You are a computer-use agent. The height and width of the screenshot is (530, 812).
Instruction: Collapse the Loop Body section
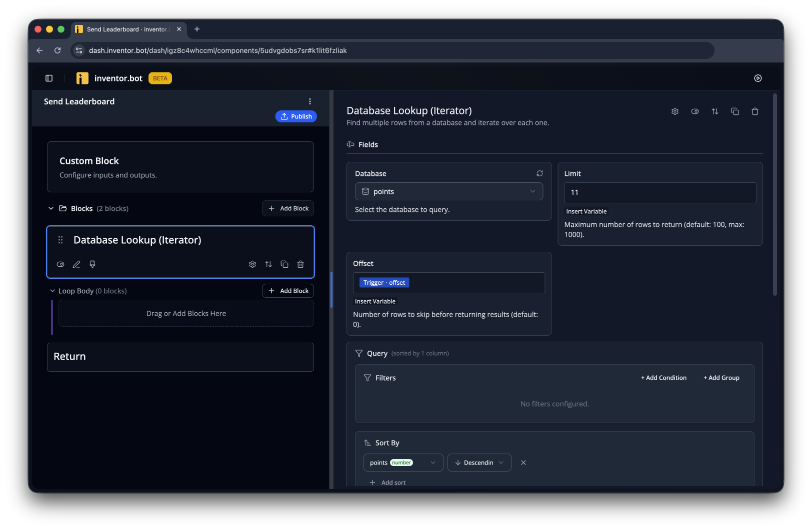(52, 291)
